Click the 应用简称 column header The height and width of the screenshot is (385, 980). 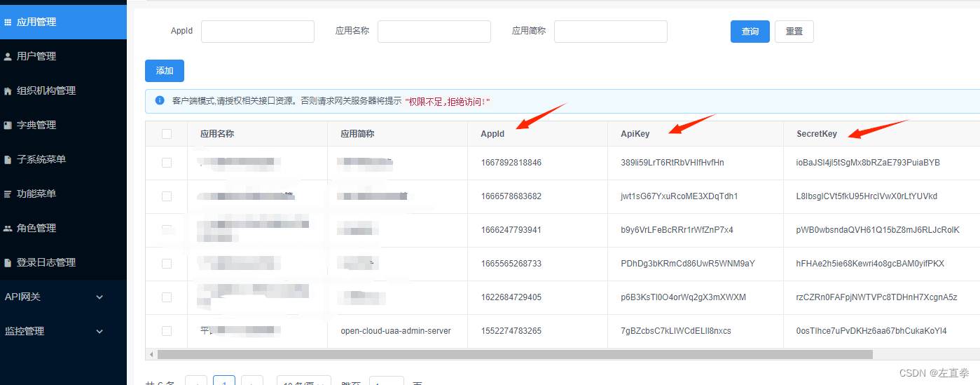pos(357,134)
